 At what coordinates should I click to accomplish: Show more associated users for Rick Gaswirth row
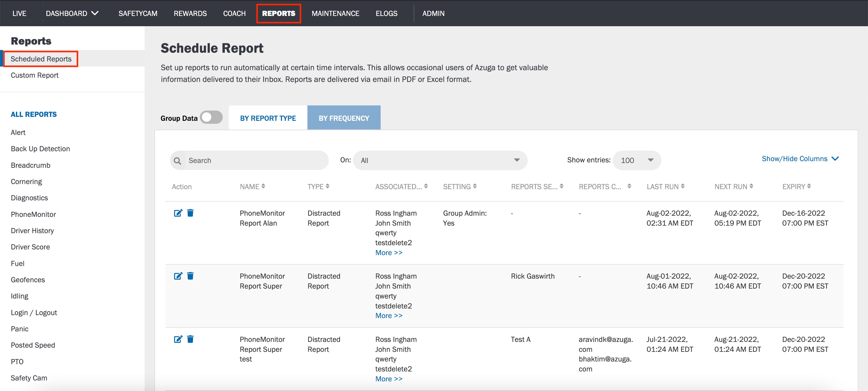[389, 316]
